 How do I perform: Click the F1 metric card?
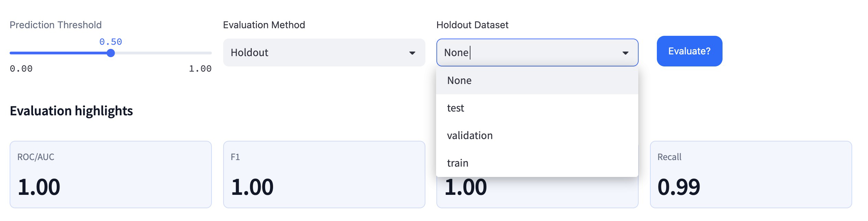click(324, 174)
